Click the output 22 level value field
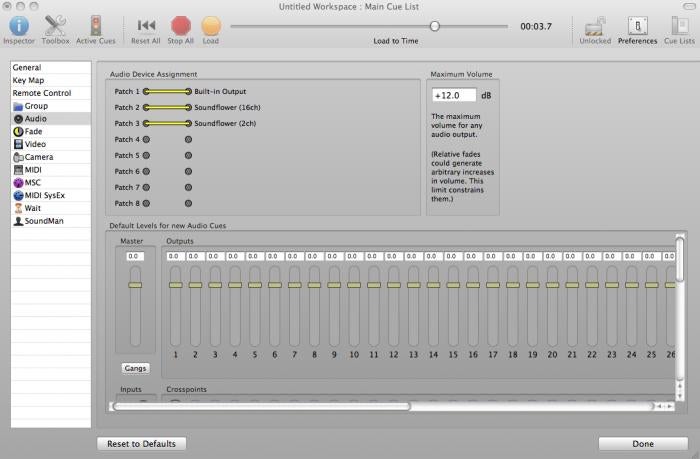 592,256
